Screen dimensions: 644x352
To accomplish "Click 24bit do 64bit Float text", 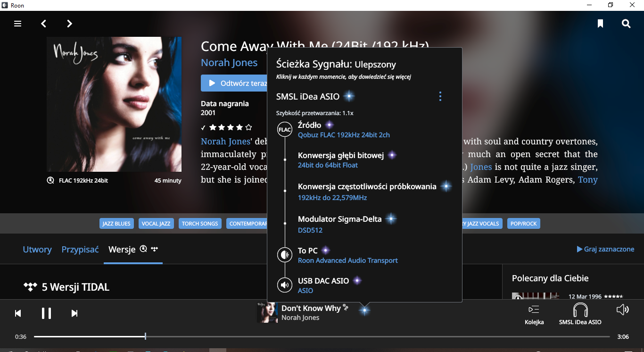I will [x=328, y=165].
